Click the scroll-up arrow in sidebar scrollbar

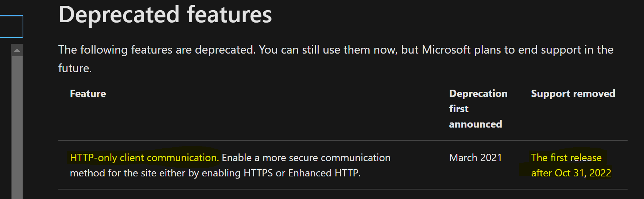(x=17, y=50)
